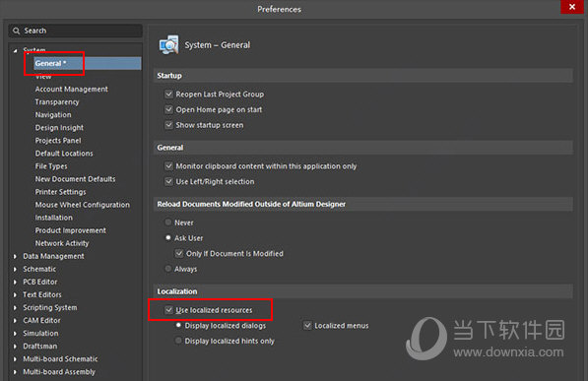
Task: Click the Localization section header
Action: click(363, 291)
